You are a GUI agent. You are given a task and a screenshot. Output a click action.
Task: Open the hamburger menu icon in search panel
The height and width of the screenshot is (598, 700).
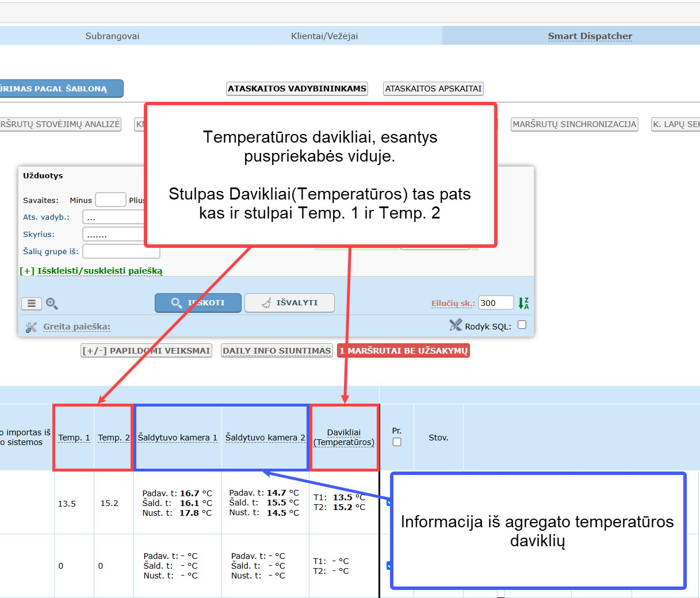pos(32,303)
